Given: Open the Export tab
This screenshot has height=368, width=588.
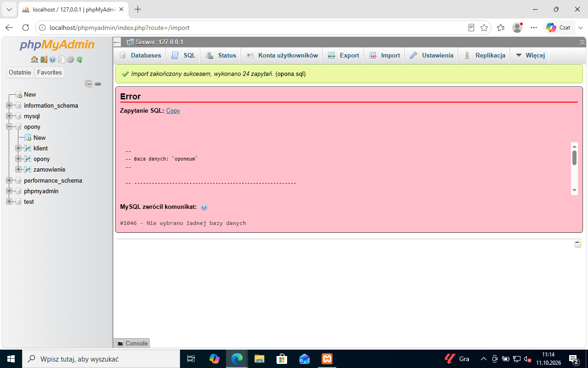Looking at the screenshot, I should [x=343, y=55].
